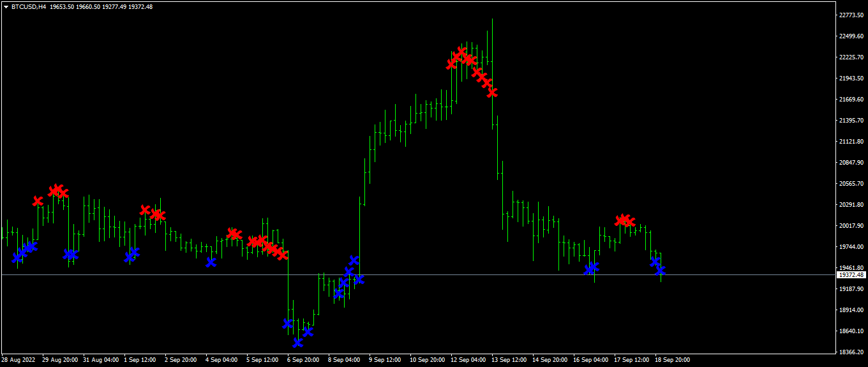Click the 18 Sep 20:00 time axis label
This screenshot has width=868, height=367.
coord(673,359)
